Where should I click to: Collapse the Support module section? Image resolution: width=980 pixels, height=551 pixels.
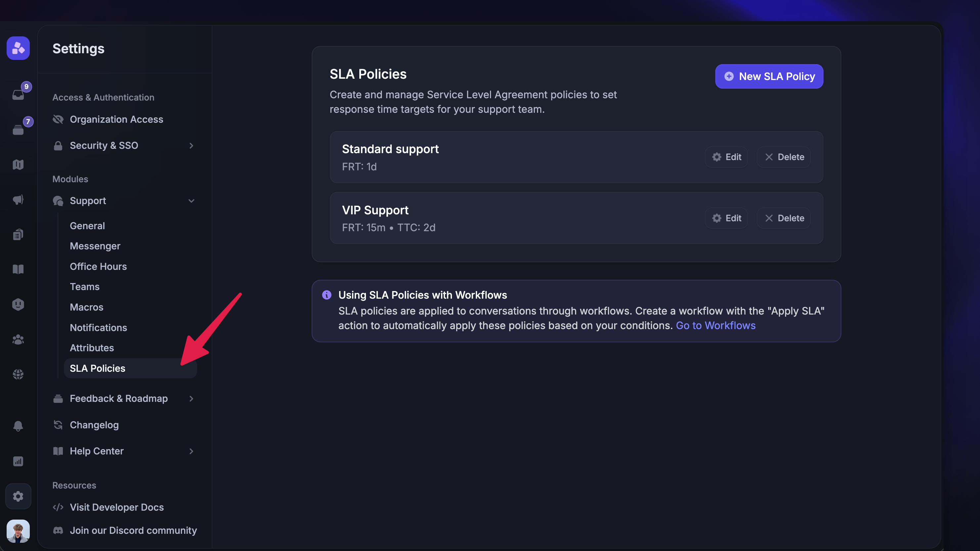pyautogui.click(x=191, y=201)
